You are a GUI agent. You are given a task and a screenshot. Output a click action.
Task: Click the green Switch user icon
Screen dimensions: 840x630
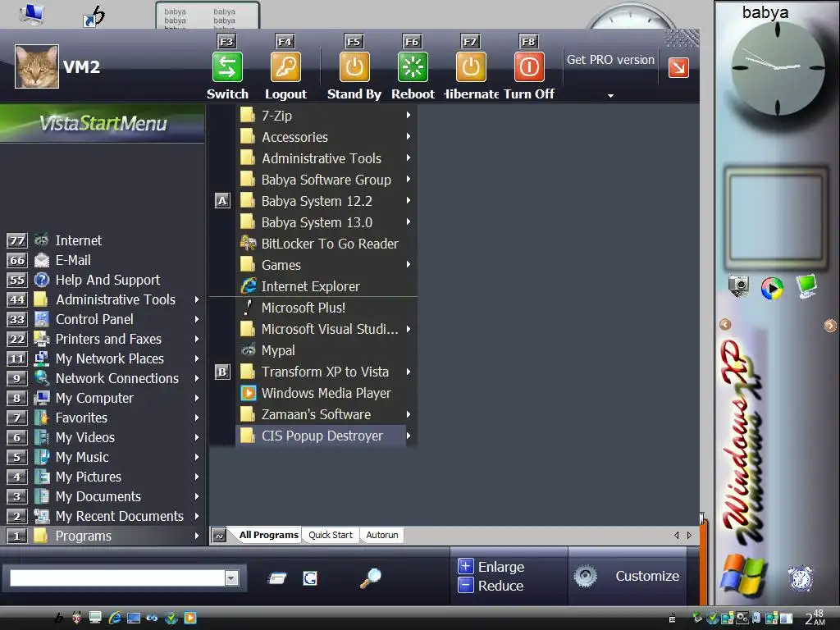tap(227, 67)
